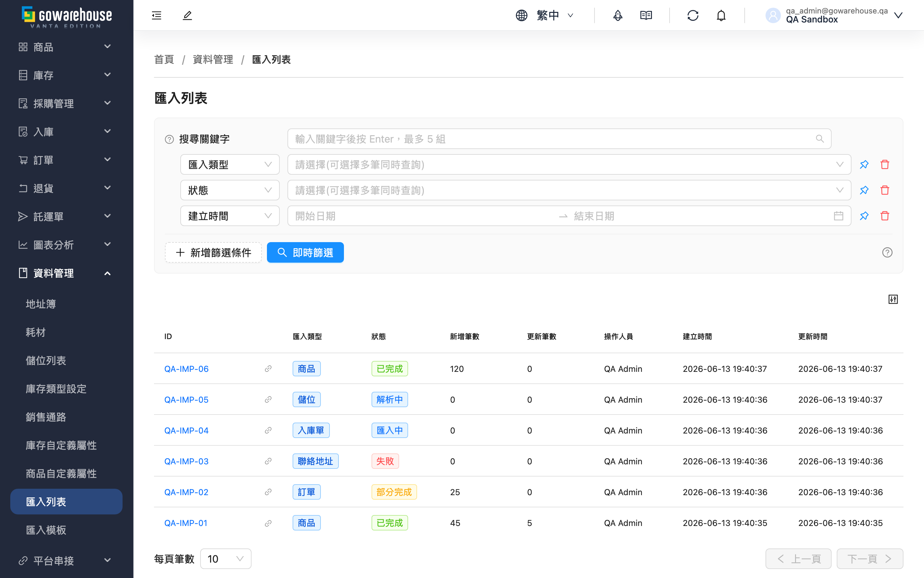
Task: Expand the 商品 sidebar menu
Action: (66, 47)
